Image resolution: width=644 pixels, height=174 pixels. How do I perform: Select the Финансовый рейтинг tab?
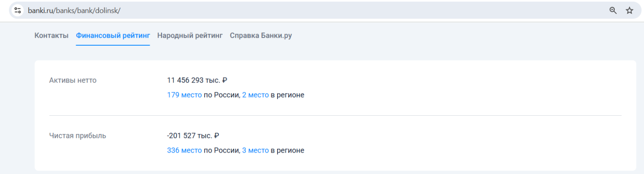[113, 36]
